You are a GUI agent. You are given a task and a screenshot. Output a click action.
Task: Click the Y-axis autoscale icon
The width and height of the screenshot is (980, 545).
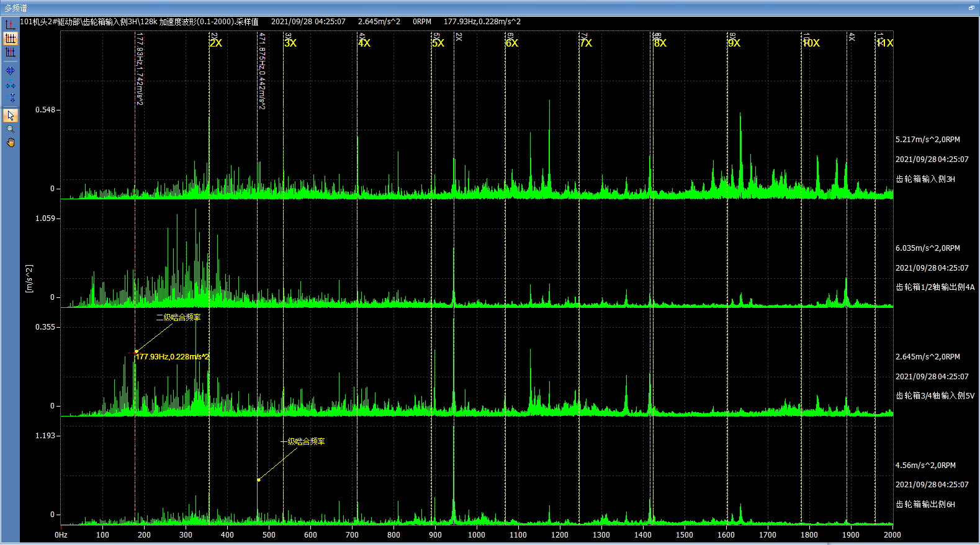tap(10, 98)
